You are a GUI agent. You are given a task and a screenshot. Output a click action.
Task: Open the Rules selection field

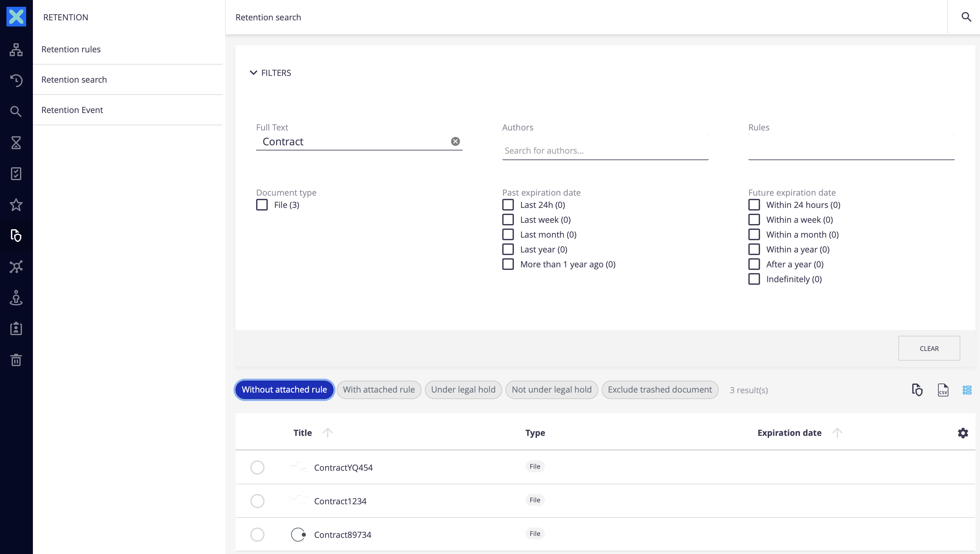[x=851, y=151]
